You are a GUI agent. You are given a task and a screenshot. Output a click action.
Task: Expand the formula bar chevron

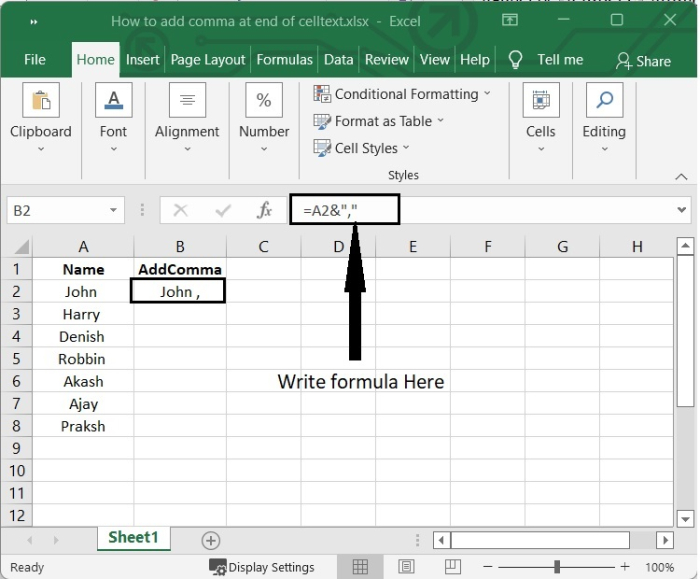(x=682, y=209)
